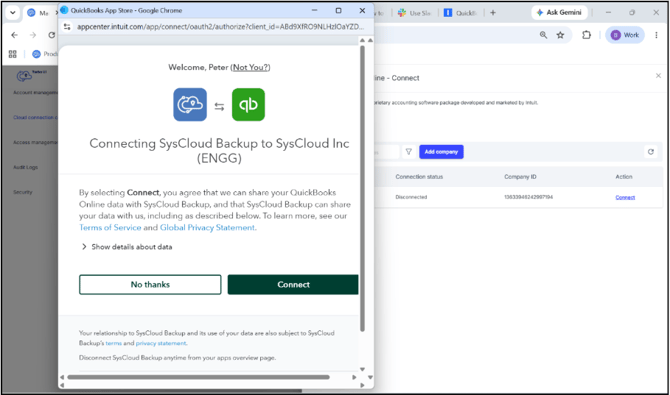Close the QuickBooks Online Connect panel
The height and width of the screenshot is (395, 670).
coord(658,76)
